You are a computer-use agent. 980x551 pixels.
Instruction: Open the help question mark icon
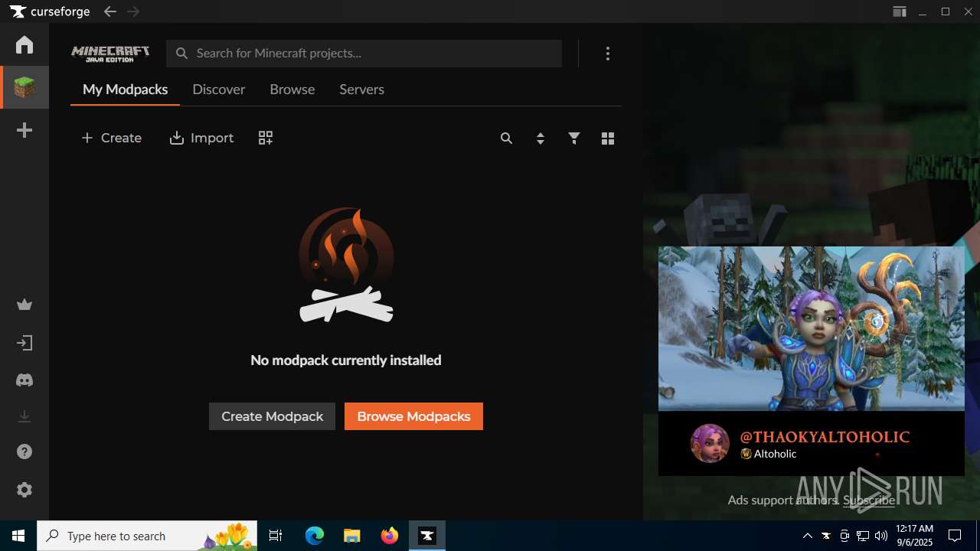[24, 453]
